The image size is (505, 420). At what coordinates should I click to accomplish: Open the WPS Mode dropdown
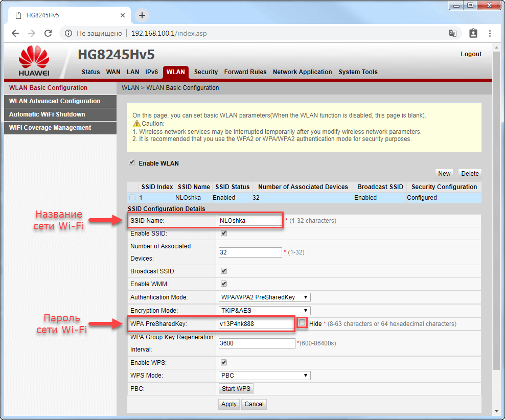pyautogui.click(x=264, y=376)
